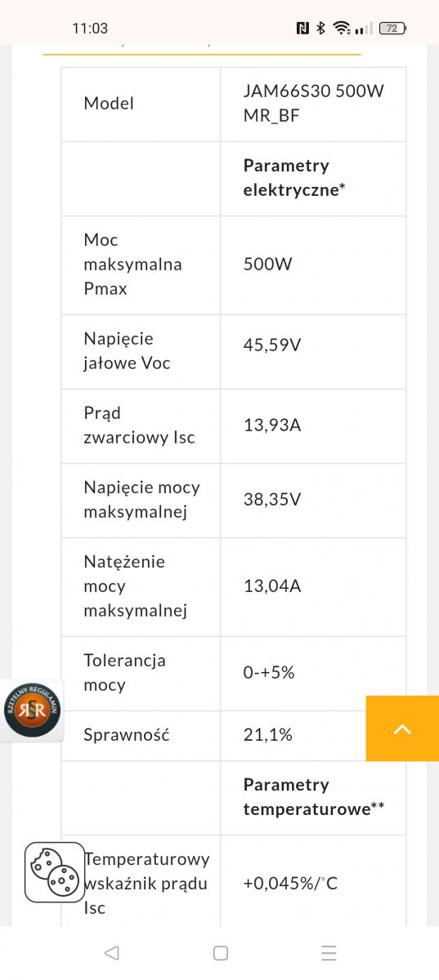Open Android recent apps menu icon
The height and width of the screenshot is (980, 439).
[x=329, y=952]
